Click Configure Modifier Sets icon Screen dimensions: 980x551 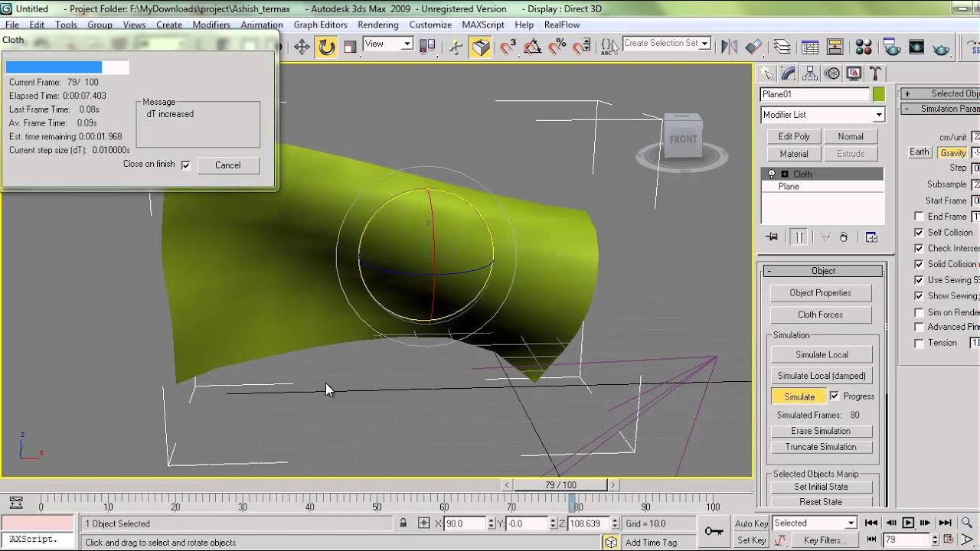[871, 237]
